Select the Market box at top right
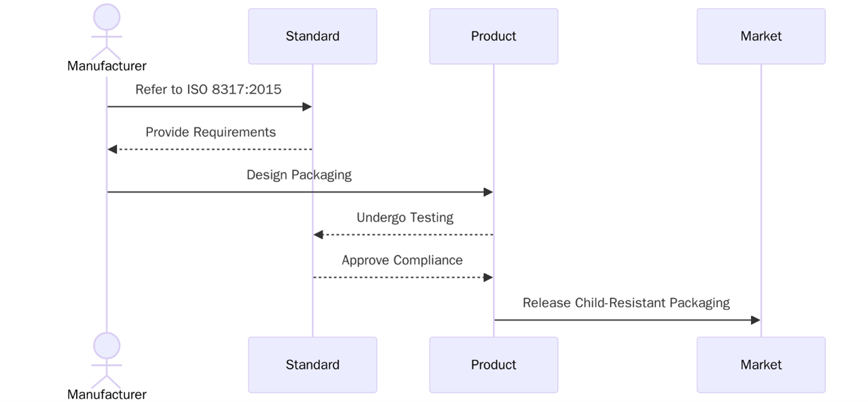The width and height of the screenshot is (868, 402). point(760,36)
